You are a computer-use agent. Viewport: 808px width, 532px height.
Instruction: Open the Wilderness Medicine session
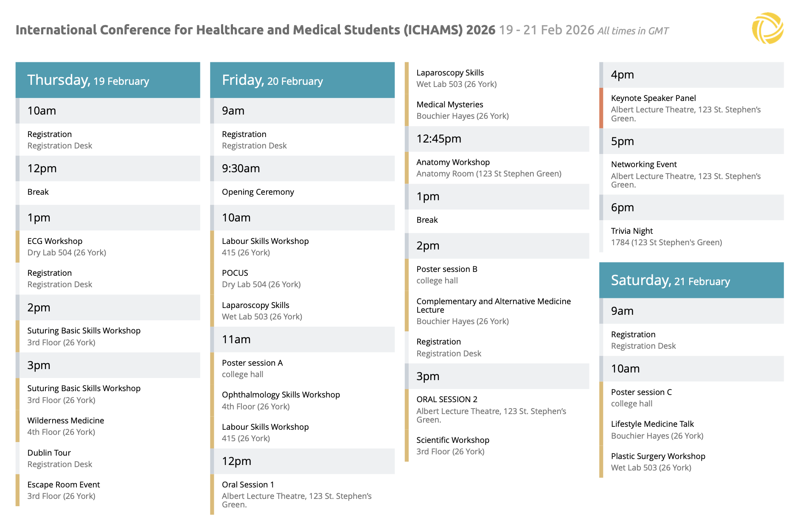click(108, 426)
